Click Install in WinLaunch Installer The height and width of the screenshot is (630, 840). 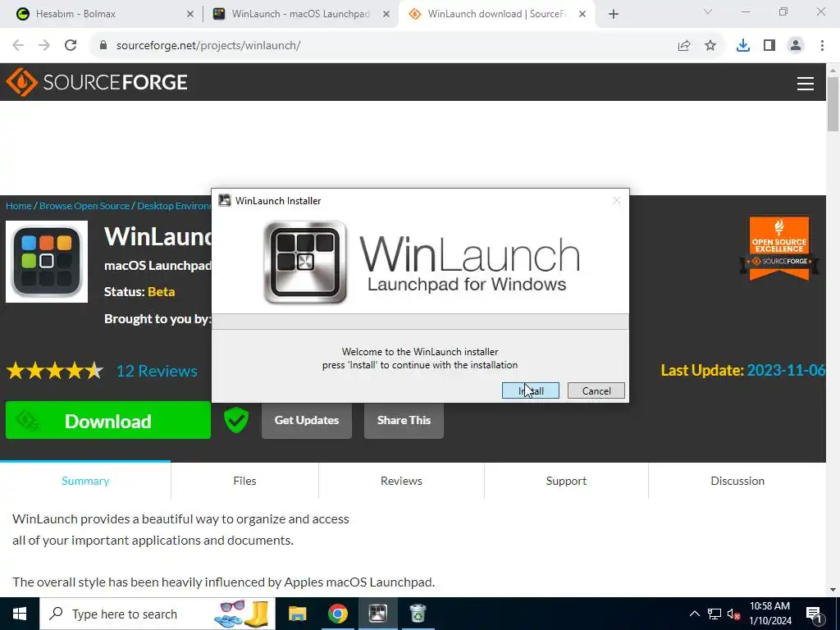pyautogui.click(x=531, y=390)
